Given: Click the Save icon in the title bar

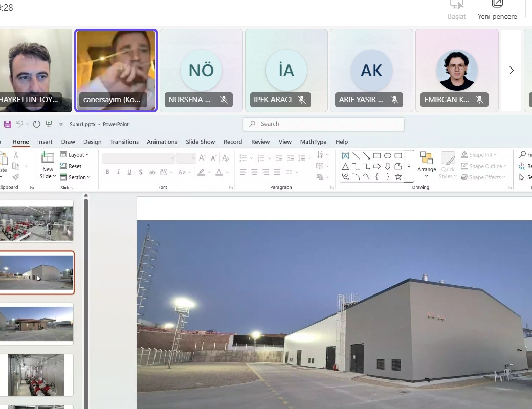Looking at the screenshot, I should [7, 124].
